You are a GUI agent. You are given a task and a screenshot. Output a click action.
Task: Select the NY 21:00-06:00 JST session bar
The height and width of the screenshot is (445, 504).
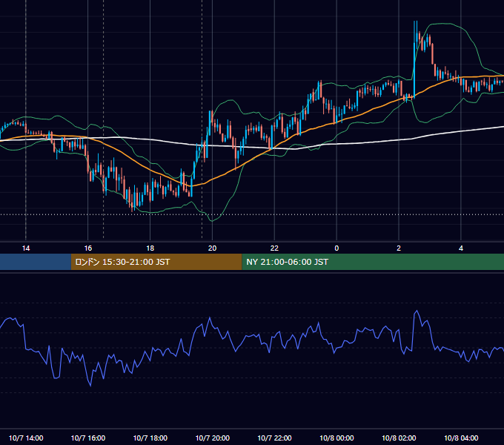pyautogui.click(x=373, y=262)
